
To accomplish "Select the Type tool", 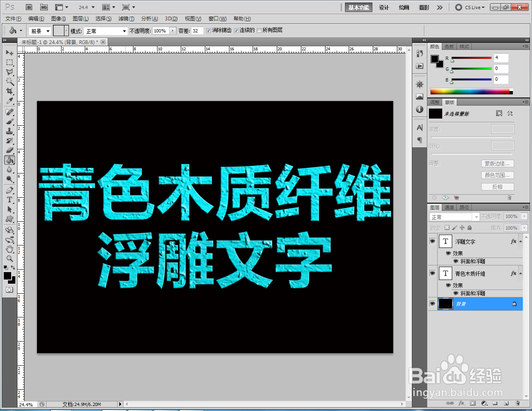I will tap(9, 199).
